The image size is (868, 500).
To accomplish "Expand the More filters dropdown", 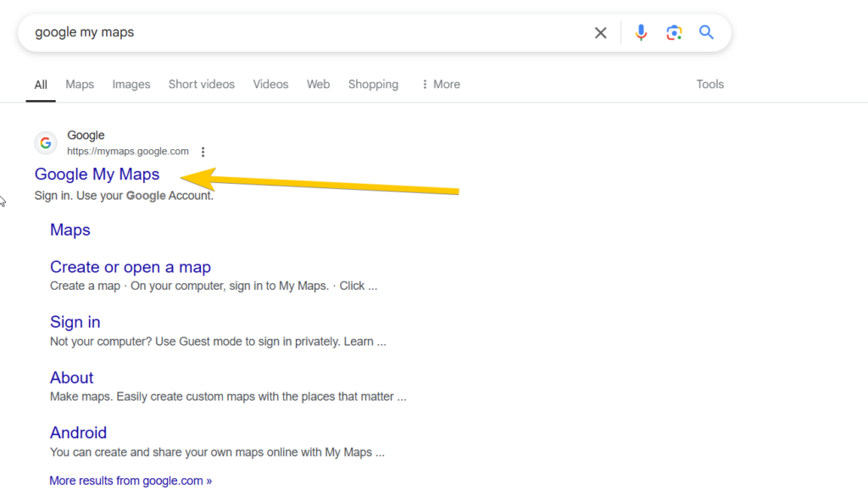I will point(441,84).
